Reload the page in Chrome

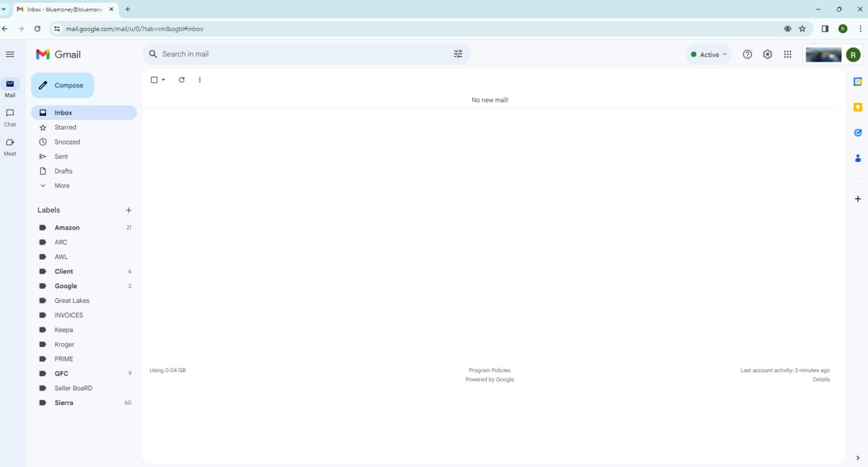click(x=37, y=28)
